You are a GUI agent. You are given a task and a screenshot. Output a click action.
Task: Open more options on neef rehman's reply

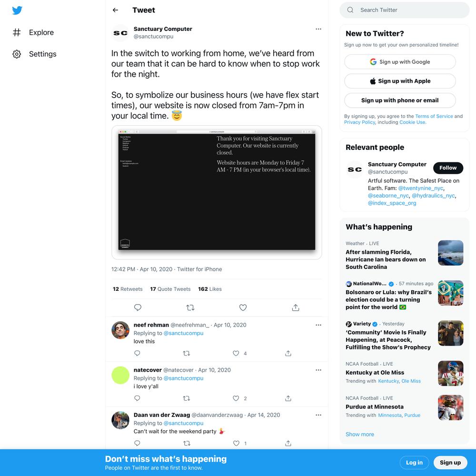coord(318,325)
